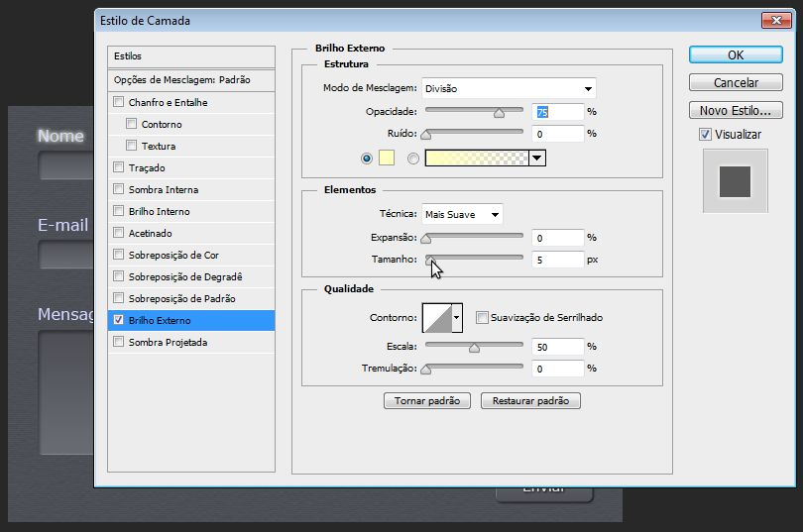This screenshot has width=803, height=532.
Task: Click the Ruído slider handle
Action: tap(425, 135)
